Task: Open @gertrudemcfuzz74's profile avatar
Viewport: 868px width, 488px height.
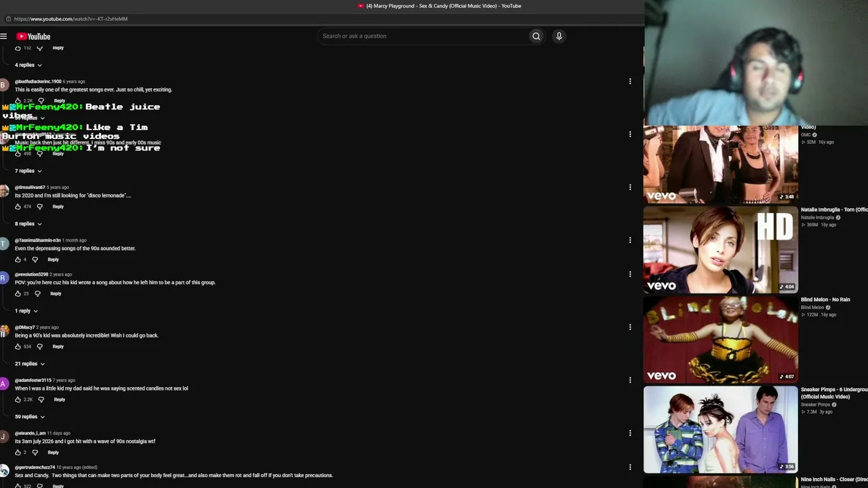Action: 3,471
